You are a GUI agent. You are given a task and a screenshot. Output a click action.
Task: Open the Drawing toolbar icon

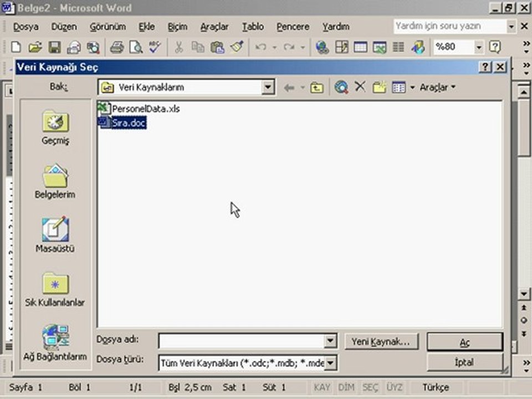[x=418, y=47]
